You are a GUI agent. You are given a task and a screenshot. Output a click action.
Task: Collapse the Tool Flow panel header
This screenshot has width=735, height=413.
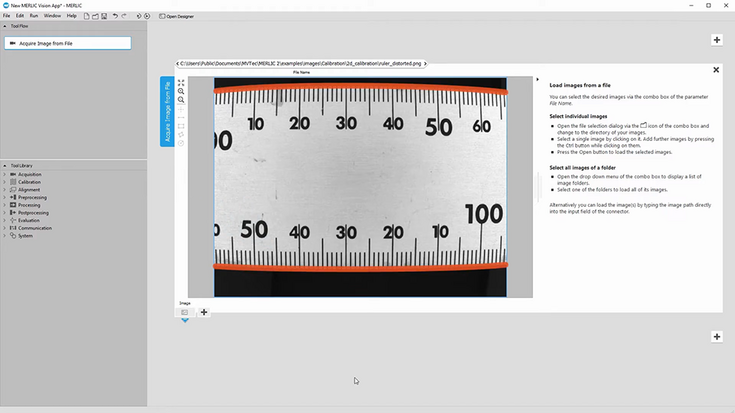tap(5, 26)
